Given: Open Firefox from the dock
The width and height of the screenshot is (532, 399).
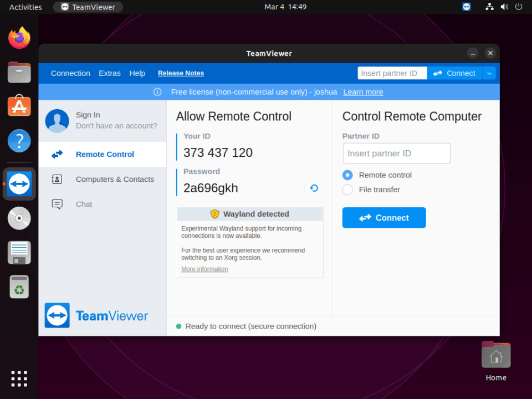Looking at the screenshot, I should click(19, 38).
